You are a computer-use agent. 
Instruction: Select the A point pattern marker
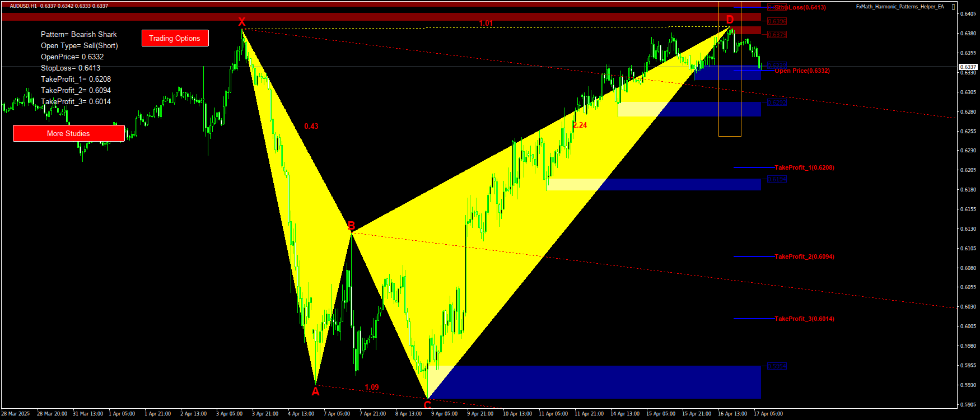[x=315, y=391]
